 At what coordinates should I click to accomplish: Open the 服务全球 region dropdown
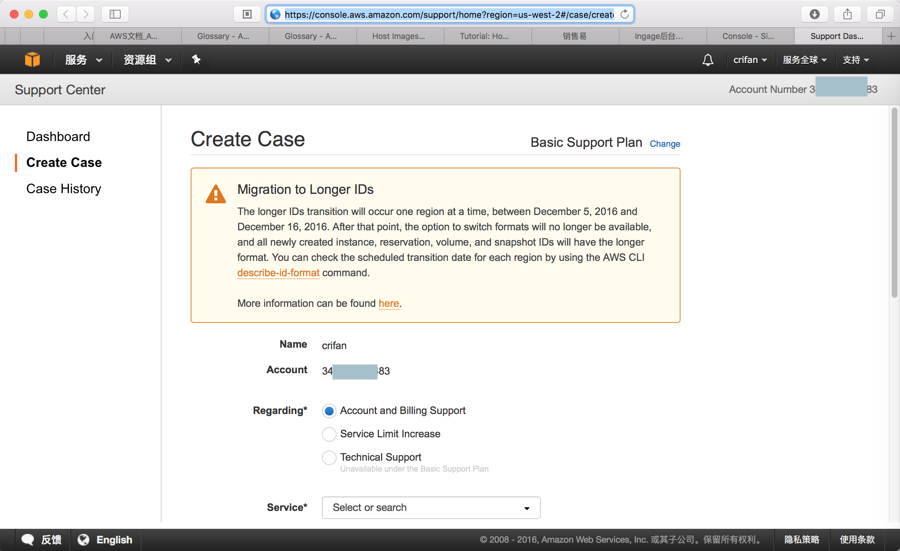pyautogui.click(x=805, y=60)
